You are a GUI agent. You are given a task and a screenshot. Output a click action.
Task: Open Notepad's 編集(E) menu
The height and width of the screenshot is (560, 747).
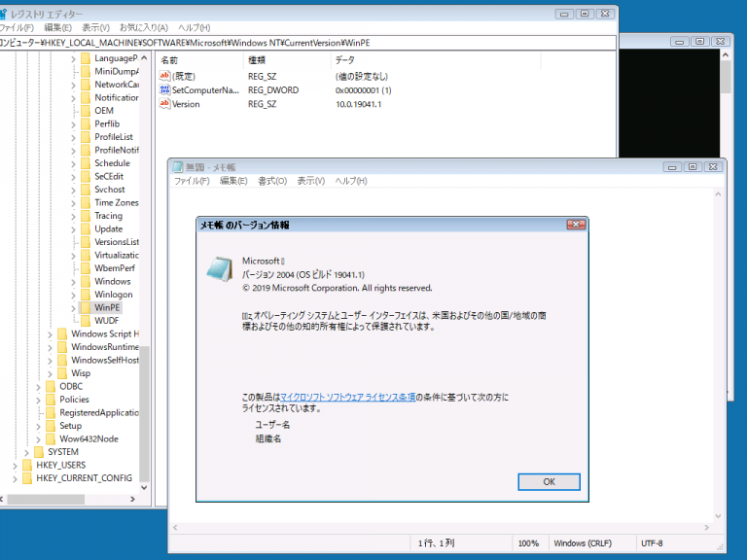tap(233, 181)
